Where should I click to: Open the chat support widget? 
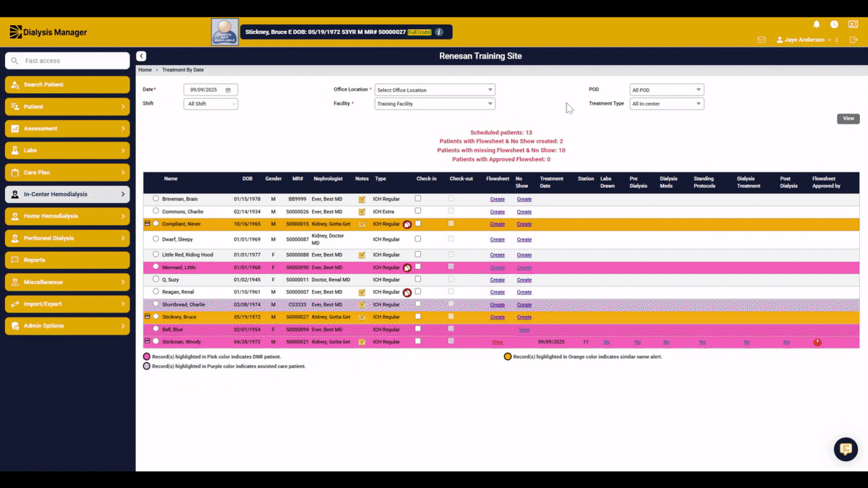(846, 449)
